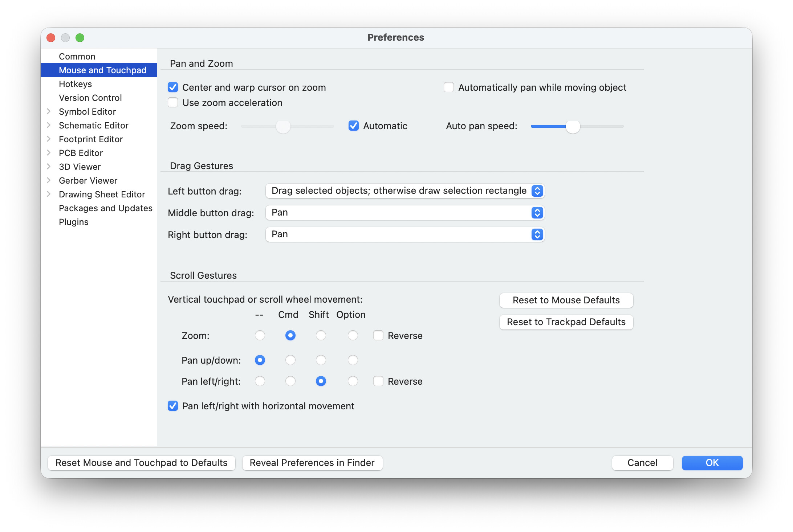The width and height of the screenshot is (793, 532).
Task: Click Reset to Mouse Defaults button
Action: pyautogui.click(x=566, y=300)
